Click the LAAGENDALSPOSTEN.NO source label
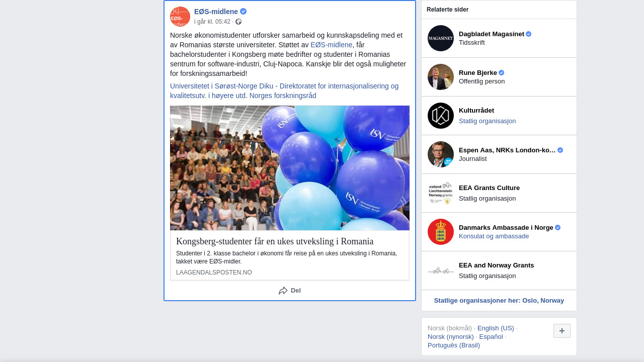Image resolution: width=644 pixels, height=362 pixels. coord(214,273)
